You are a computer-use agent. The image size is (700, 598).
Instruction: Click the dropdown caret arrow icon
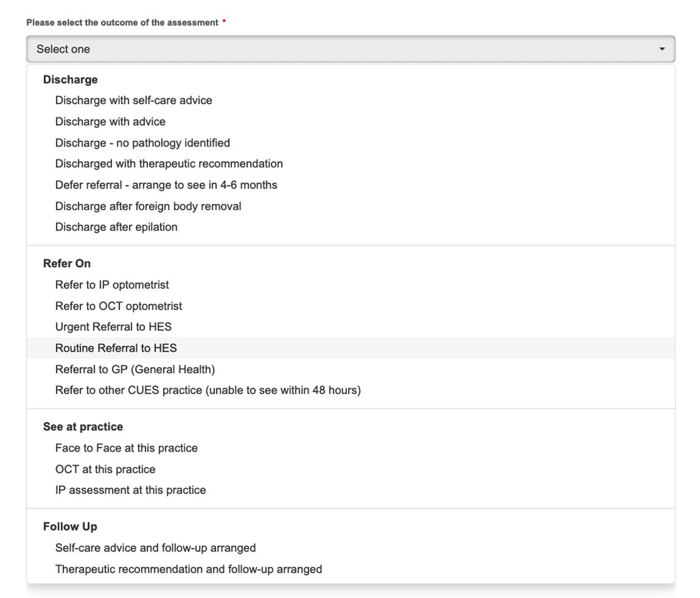click(662, 49)
